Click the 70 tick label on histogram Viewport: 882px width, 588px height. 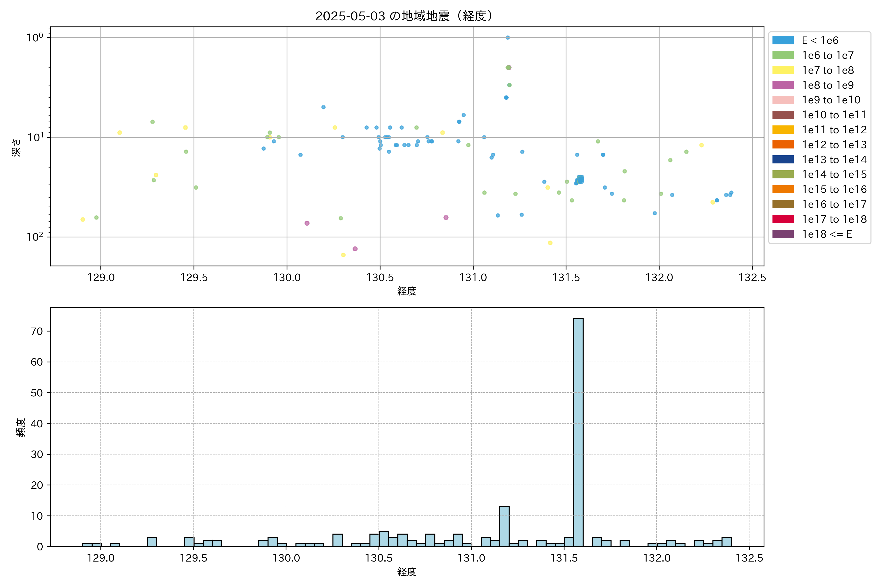pos(37,331)
